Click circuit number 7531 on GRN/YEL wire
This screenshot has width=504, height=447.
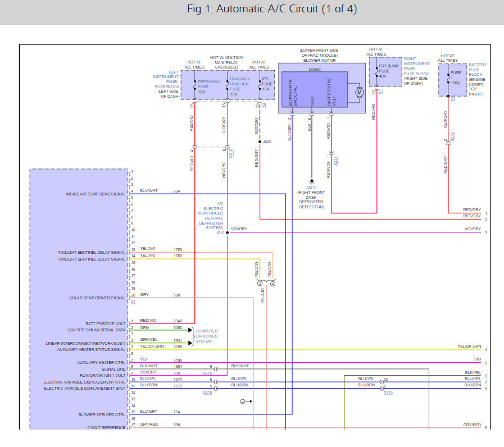coord(178,341)
